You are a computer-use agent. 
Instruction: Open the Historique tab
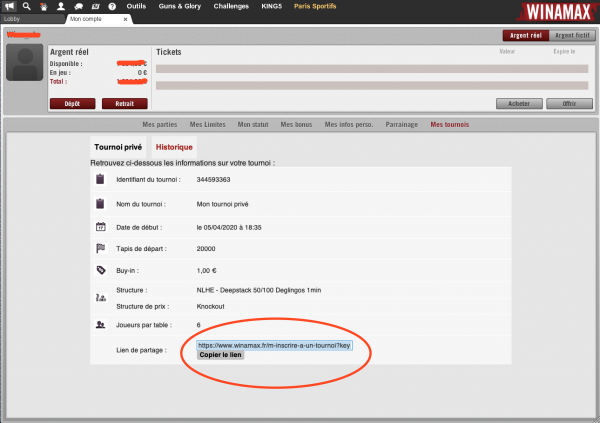[174, 147]
